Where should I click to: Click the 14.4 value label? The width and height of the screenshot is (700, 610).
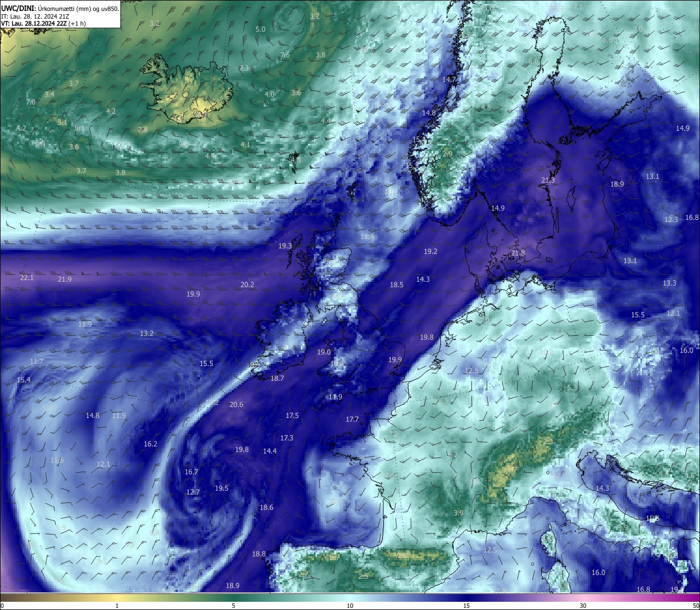(270, 451)
